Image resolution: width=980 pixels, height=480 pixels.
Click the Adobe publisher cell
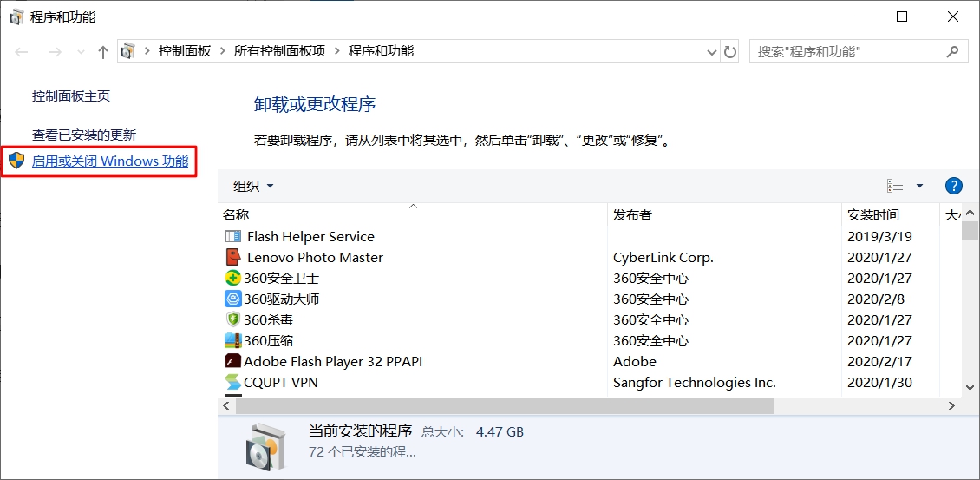click(634, 361)
